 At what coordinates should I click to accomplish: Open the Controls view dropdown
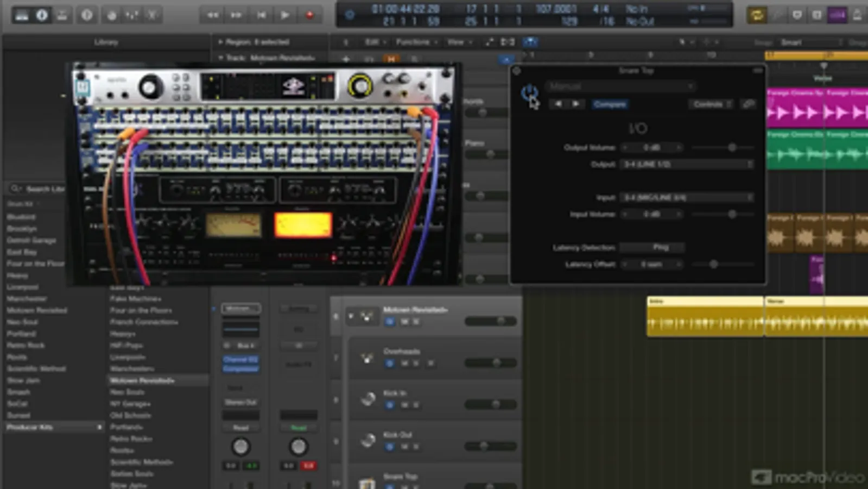pyautogui.click(x=712, y=104)
